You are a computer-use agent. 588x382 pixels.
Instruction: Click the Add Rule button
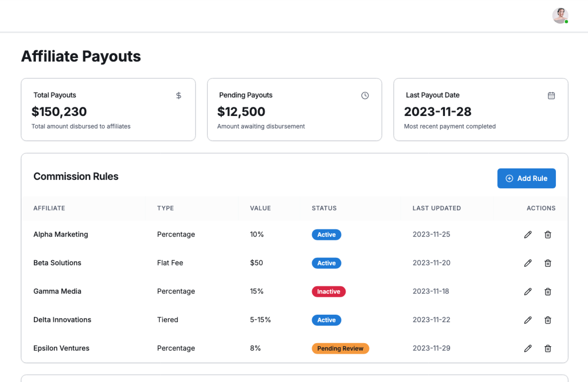[x=526, y=178]
